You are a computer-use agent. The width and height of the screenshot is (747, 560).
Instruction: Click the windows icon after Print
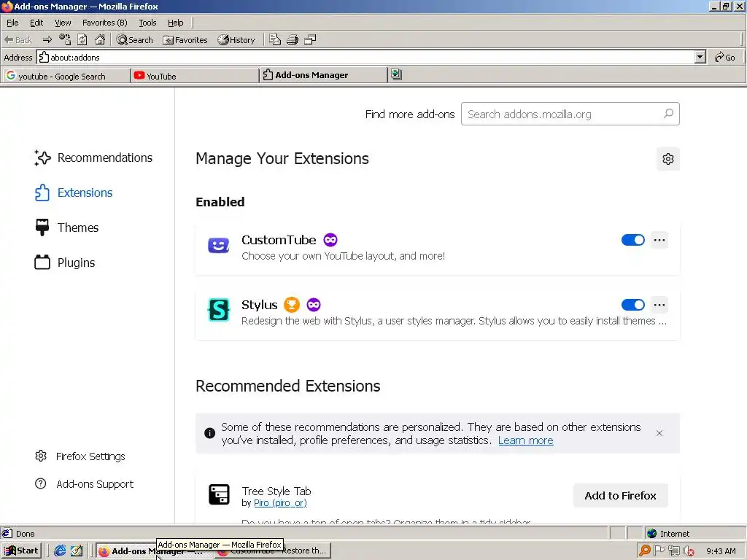pyautogui.click(x=310, y=40)
